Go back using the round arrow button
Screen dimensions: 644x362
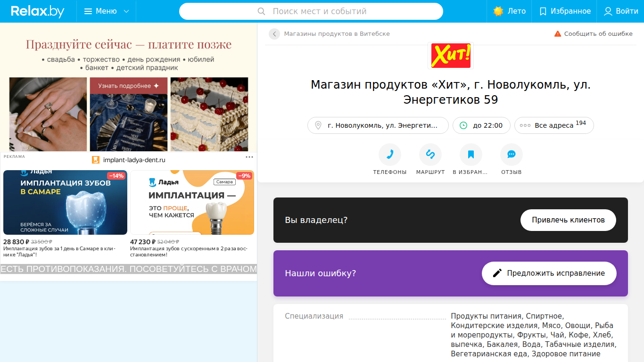274,34
